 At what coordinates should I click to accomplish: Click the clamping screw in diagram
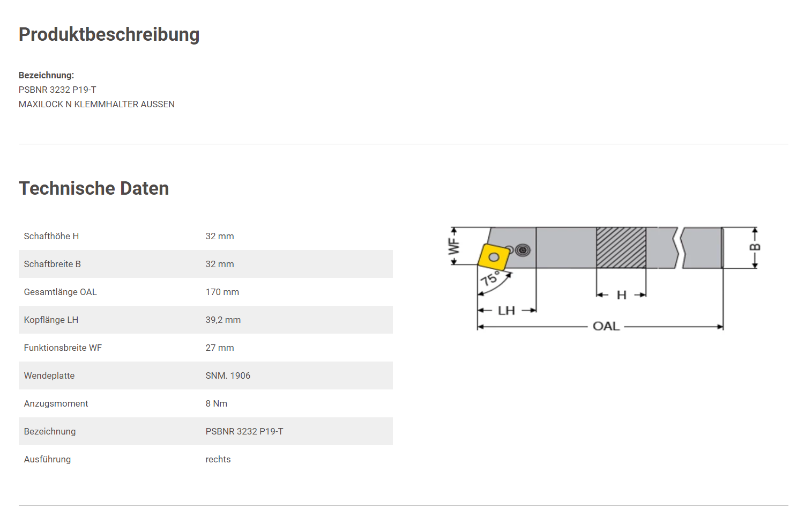(523, 250)
